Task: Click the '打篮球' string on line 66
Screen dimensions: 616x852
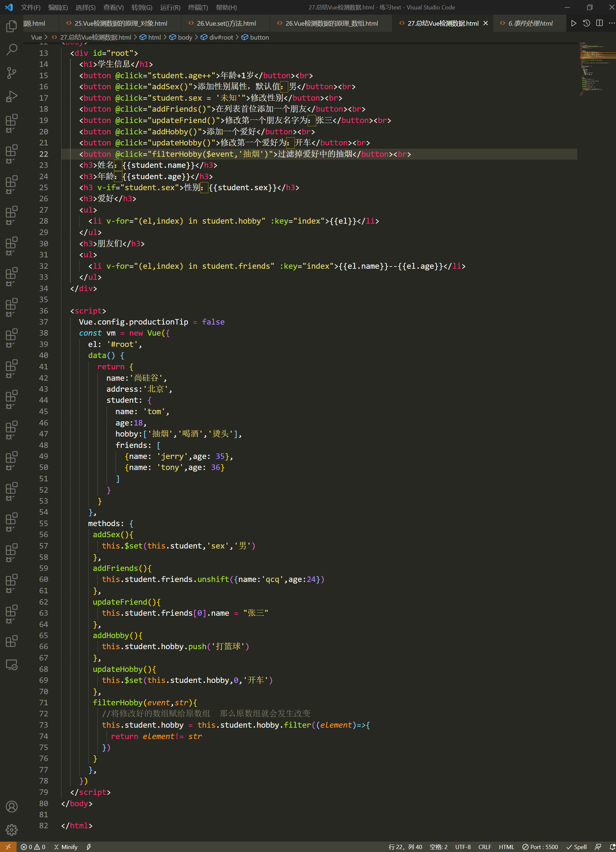Action: pyautogui.click(x=228, y=647)
